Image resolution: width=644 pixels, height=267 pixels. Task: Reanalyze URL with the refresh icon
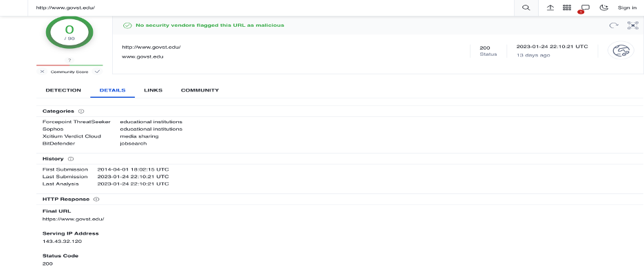(x=614, y=25)
